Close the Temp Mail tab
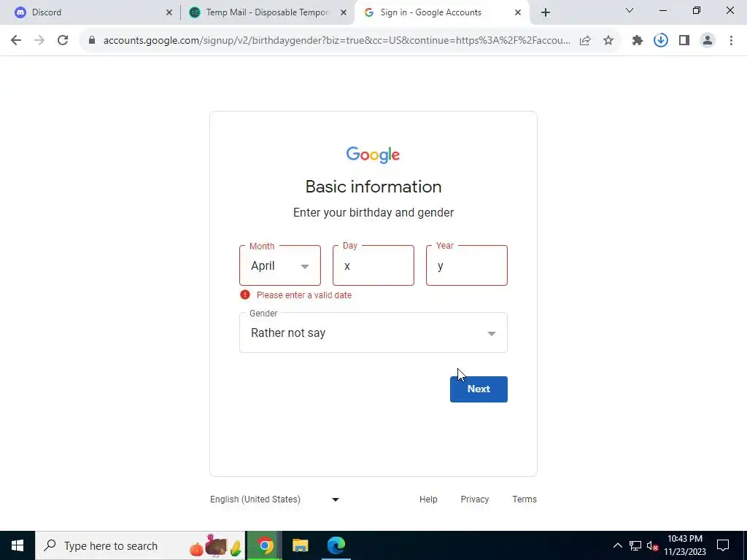 (x=344, y=12)
